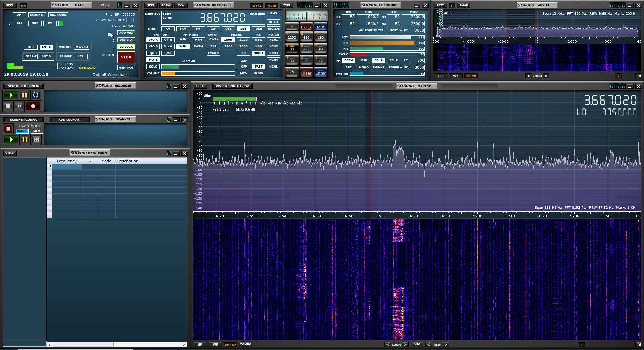Zoom in the AUX SP display

pos(546,76)
